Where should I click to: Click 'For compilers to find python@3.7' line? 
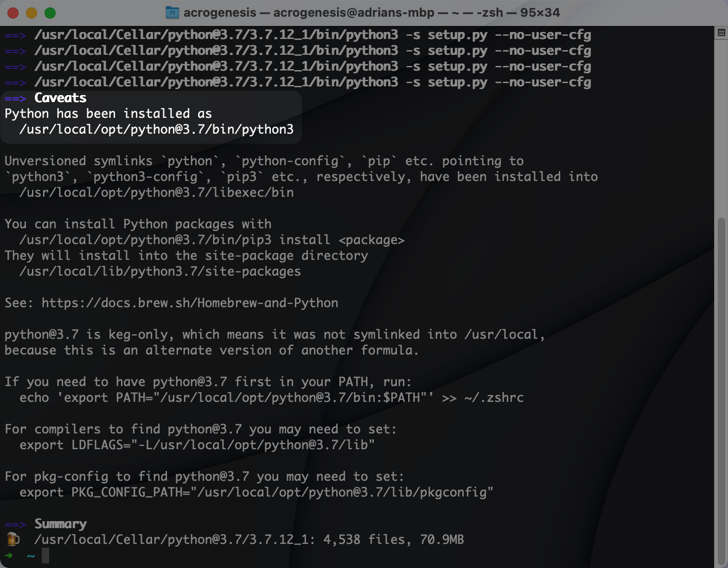[200, 429]
